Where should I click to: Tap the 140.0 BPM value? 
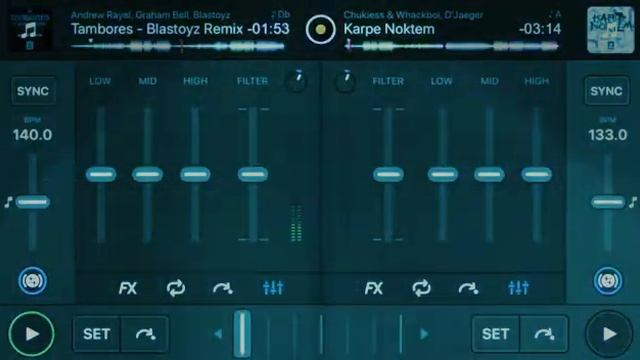(32, 135)
